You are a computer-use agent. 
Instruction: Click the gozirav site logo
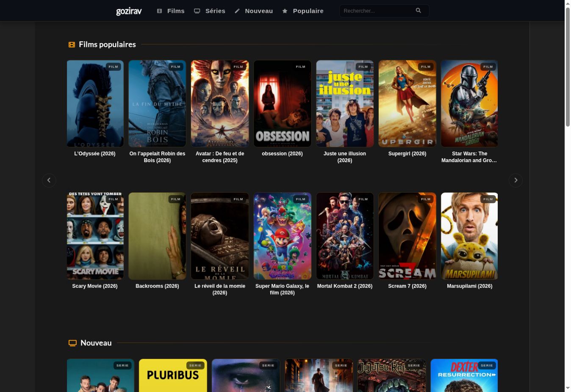(x=129, y=11)
